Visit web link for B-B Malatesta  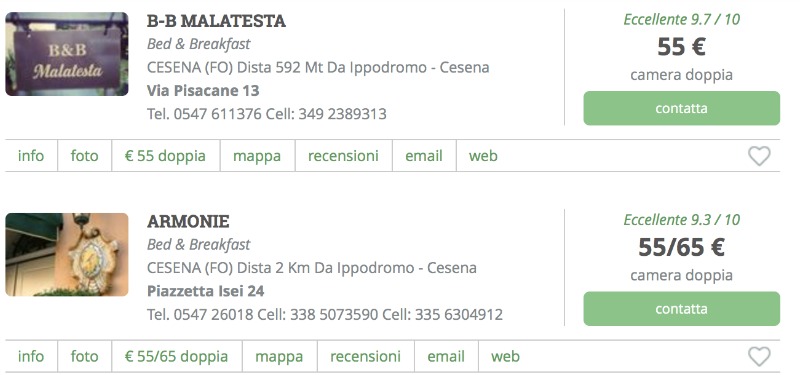483,156
